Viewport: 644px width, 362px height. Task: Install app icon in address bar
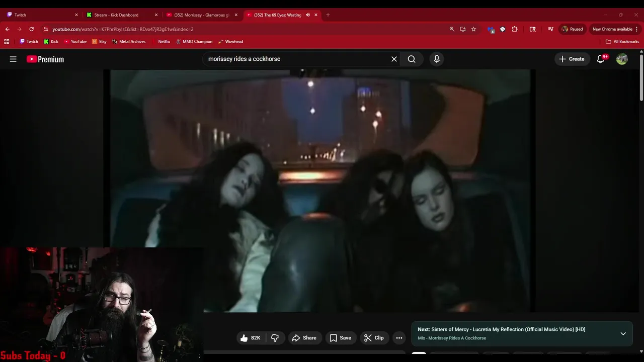(463, 29)
